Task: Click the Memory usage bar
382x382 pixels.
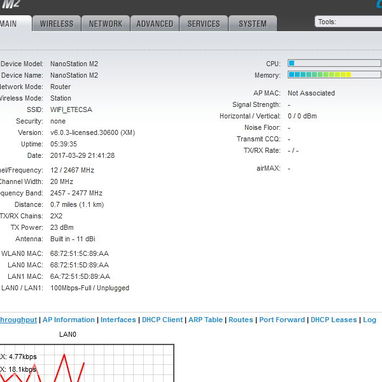Action: point(334,75)
